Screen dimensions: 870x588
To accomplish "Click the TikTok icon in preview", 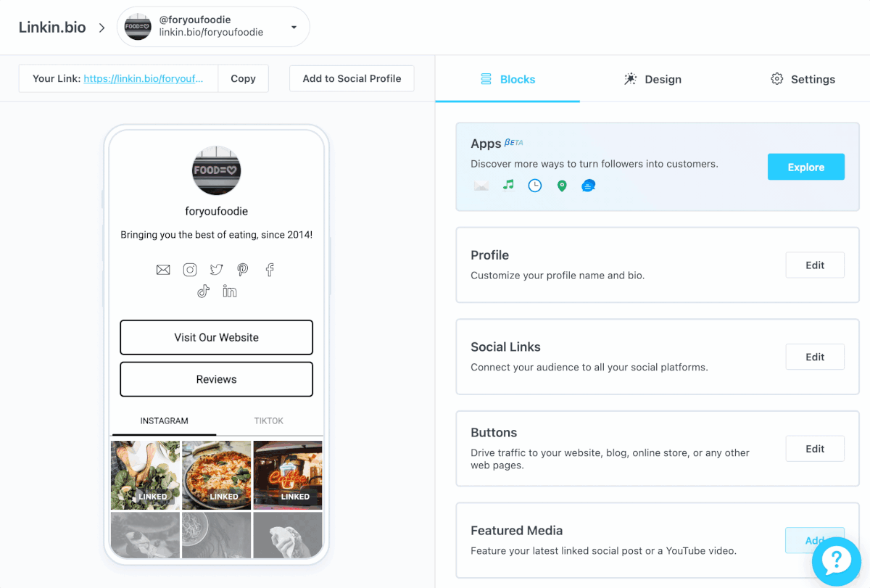I will (203, 291).
